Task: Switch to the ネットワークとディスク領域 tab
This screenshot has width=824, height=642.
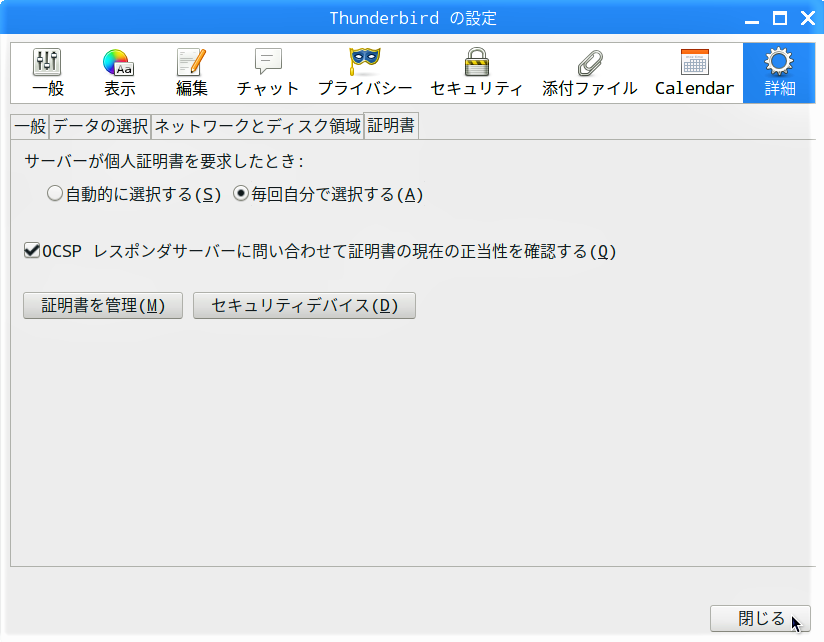Action: click(x=258, y=127)
